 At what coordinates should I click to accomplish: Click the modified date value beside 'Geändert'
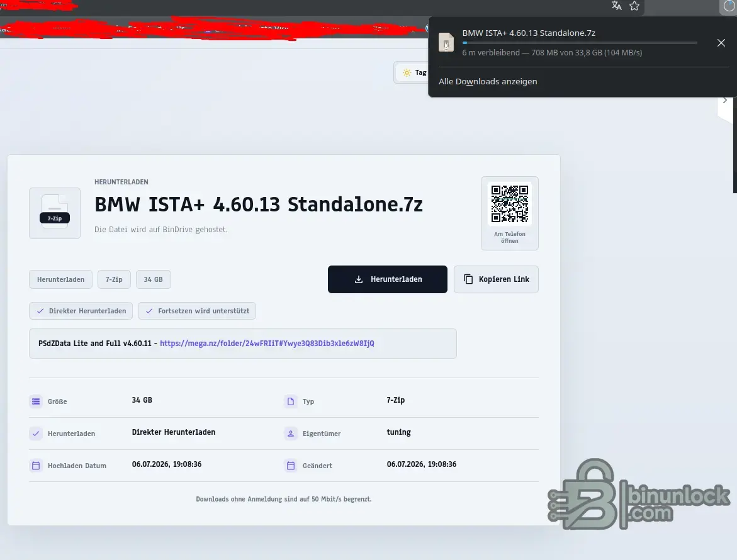422,464
